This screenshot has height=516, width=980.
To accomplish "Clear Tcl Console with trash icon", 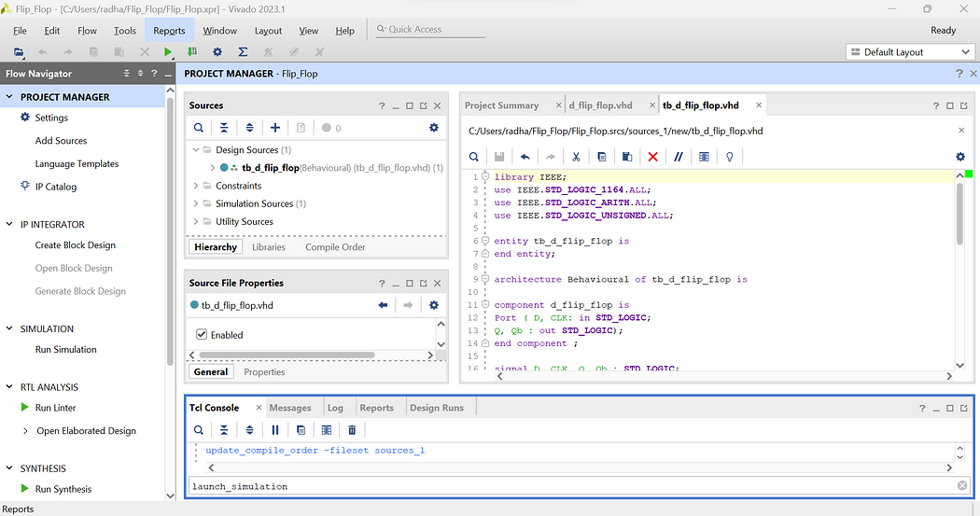I will pos(352,430).
